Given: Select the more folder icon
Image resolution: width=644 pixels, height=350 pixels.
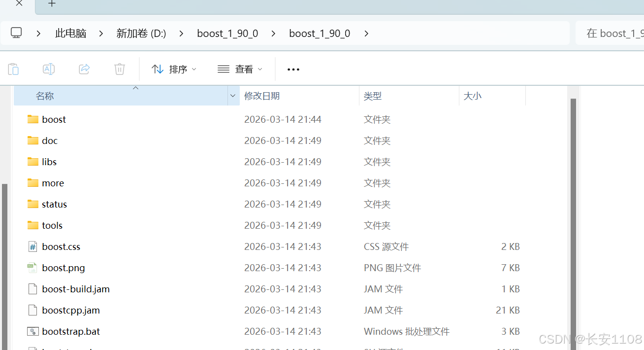Looking at the screenshot, I should (33, 183).
